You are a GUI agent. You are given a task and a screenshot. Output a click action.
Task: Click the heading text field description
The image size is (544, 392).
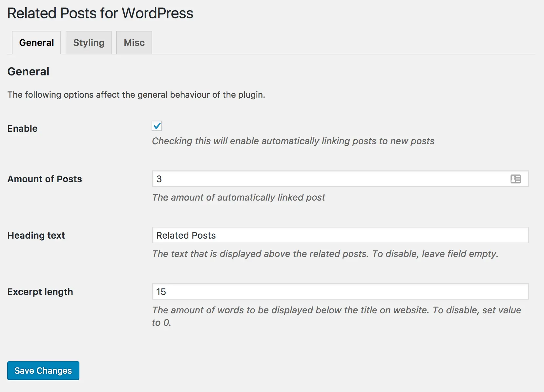tap(325, 254)
